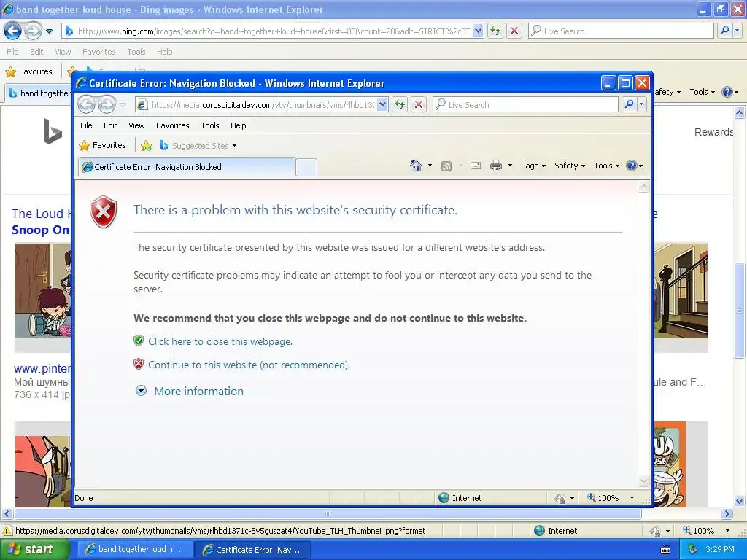Click red shield icon beside Continue link
Viewport: 747px width, 560px height.
[139, 365]
